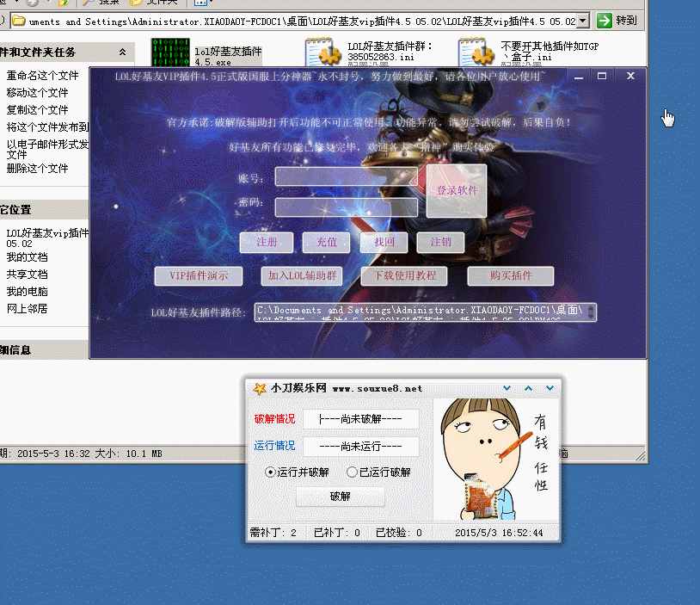This screenshot has width=700, height=605.
Task: Click the 购买插件 button
Action: [511, 275]
